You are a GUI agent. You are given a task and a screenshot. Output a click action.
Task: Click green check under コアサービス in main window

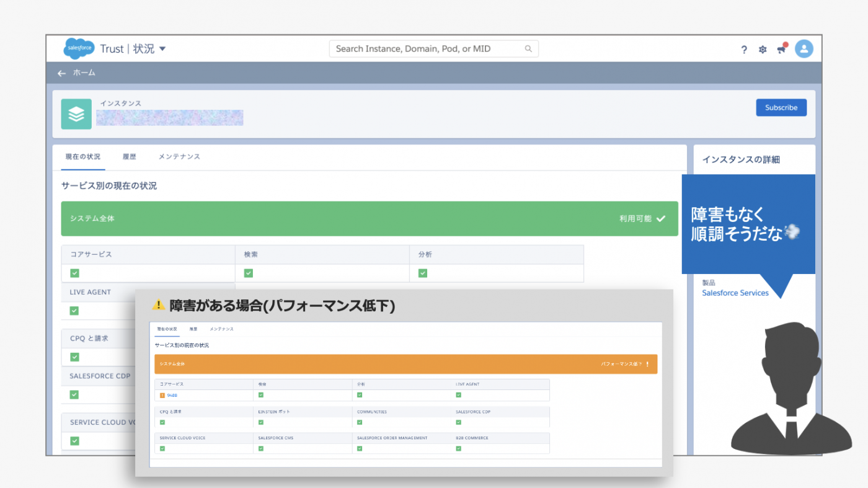point(74,273)
